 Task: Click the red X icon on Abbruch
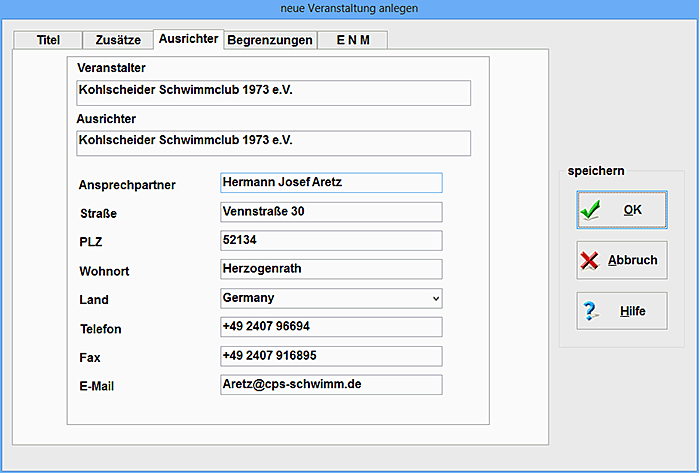(590, 260)
